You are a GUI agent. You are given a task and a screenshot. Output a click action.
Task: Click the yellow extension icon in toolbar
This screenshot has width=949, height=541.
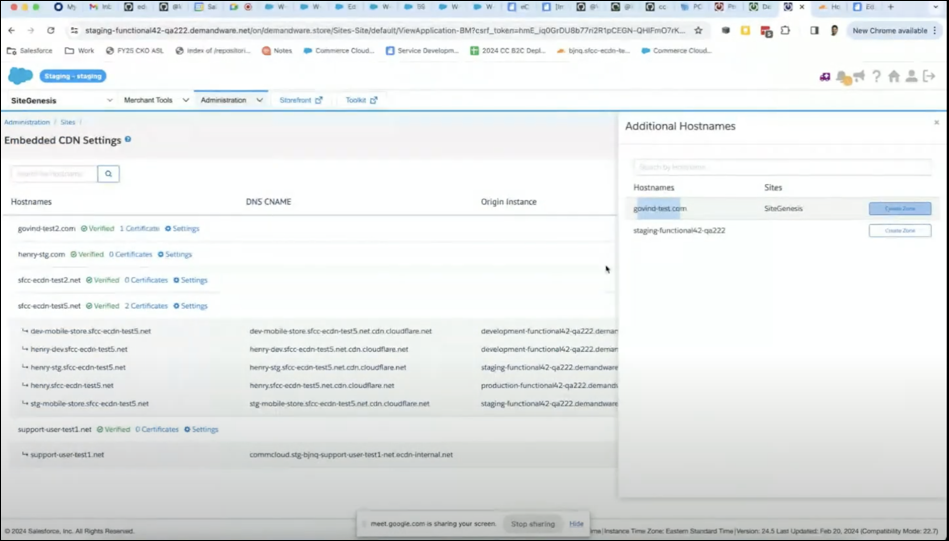(x=746, y=30)
